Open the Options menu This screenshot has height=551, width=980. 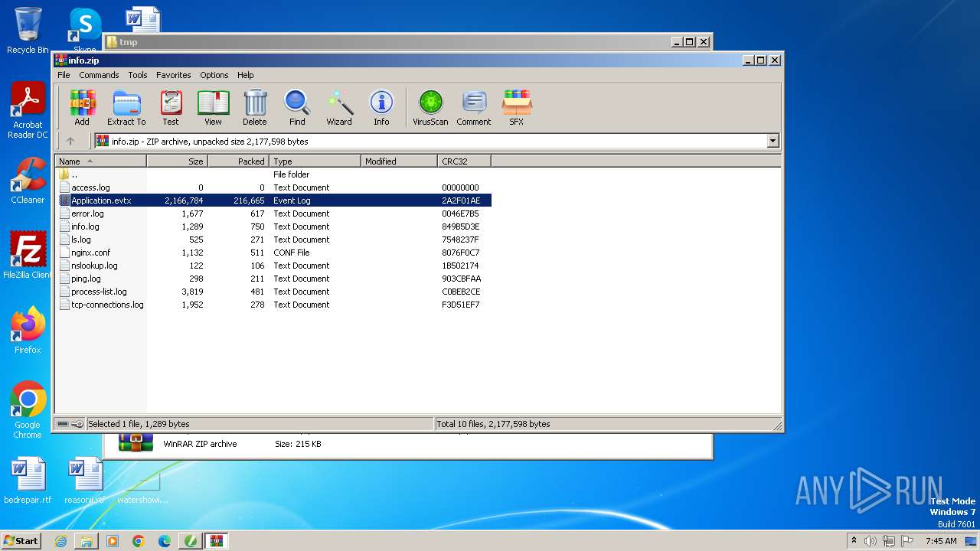[214, 75]
